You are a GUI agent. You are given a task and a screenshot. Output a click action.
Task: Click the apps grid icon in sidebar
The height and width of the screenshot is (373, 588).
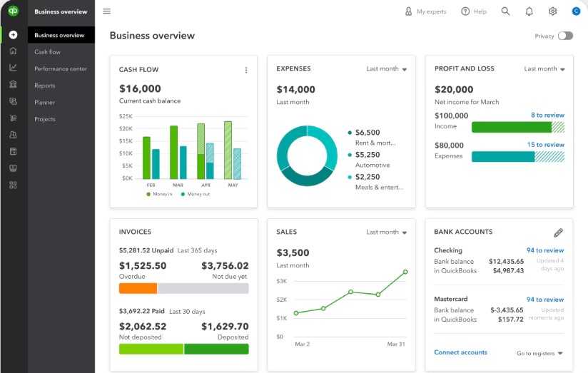[13, 185]
